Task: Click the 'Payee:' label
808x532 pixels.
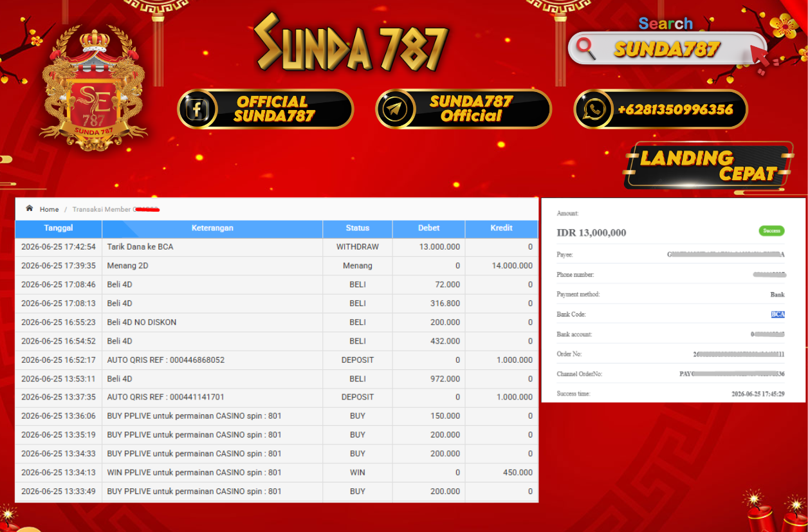Action: (564, 255)
